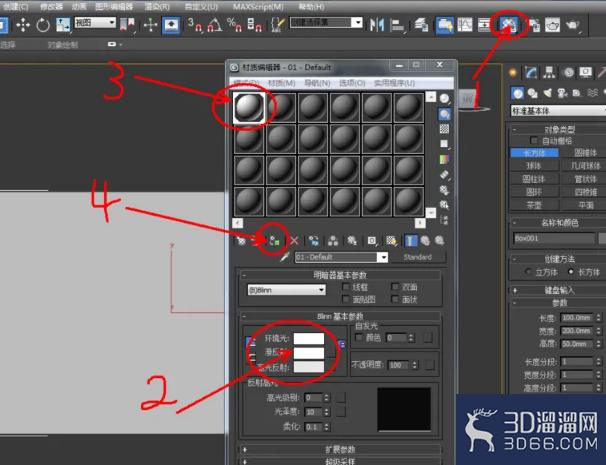This screenshot has width=606, height=465.
Task: Select the Rotate tool in main toolbar
Action: point(43,25)
